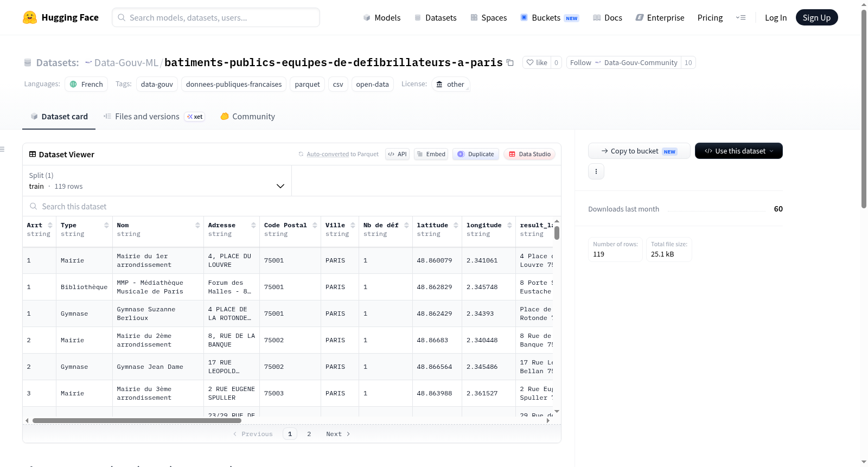
Task: Click the heart like button
Action: tap(537, 62)
